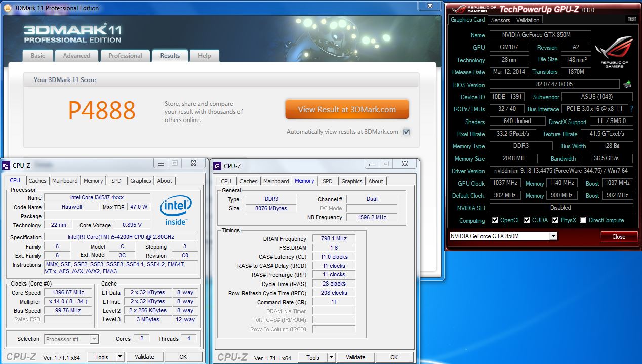
Task: Click the P4888 score text
Action: [x=102, y=110]
